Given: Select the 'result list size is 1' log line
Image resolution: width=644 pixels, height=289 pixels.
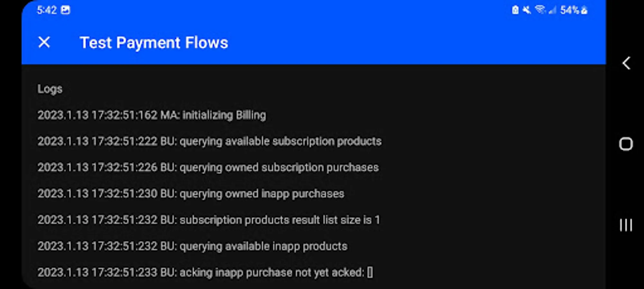Looking at the screenshot, I should (x=209, y=220).
